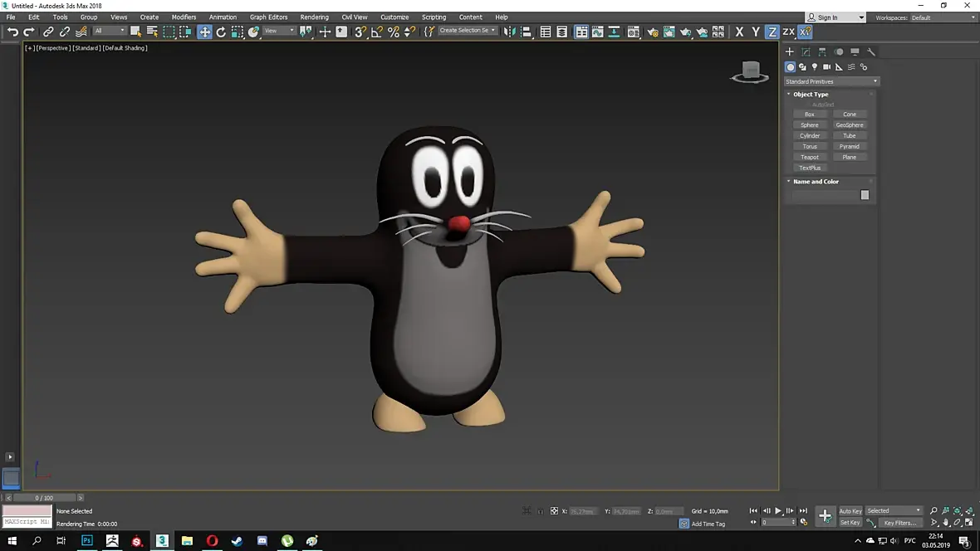980x551 pixels.
Task: Open Photoshop from the Windows taskbar
Action: 87,541
